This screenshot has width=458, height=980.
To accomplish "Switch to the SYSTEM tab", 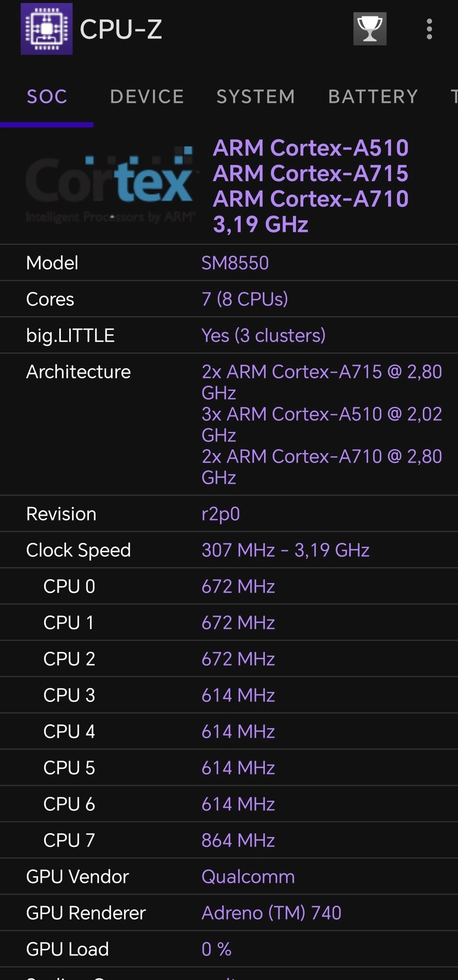I will tap(256, 97).
